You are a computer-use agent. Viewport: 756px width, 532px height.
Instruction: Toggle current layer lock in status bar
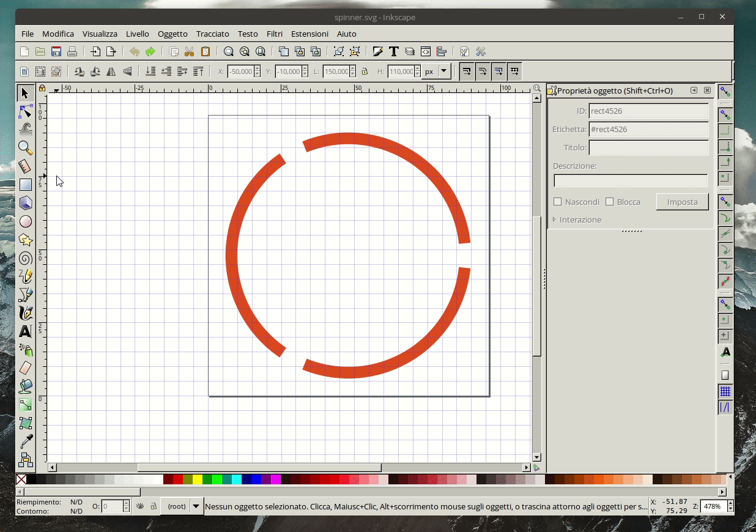click(153, 506)
